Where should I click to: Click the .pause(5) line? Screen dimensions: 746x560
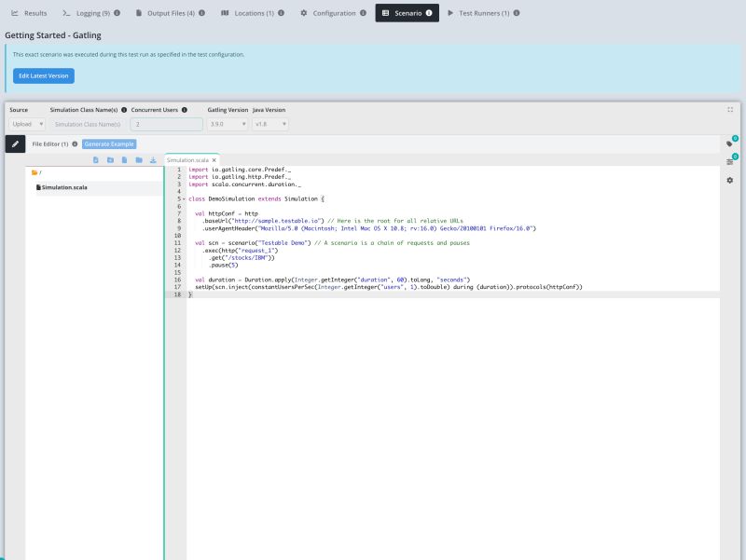pyautogui.click(x=223, y=266)
